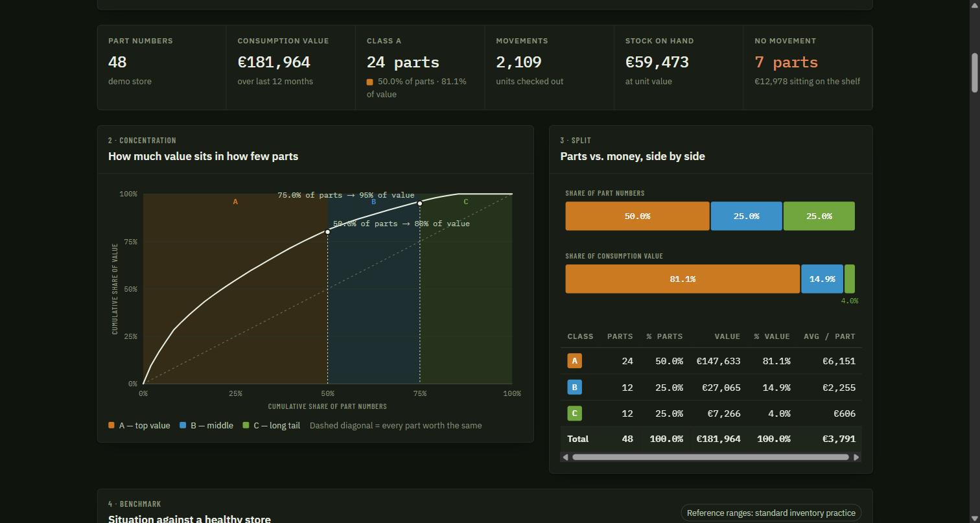Select the Reference ranges standard inventory practice pill

[x=771, y=513]
